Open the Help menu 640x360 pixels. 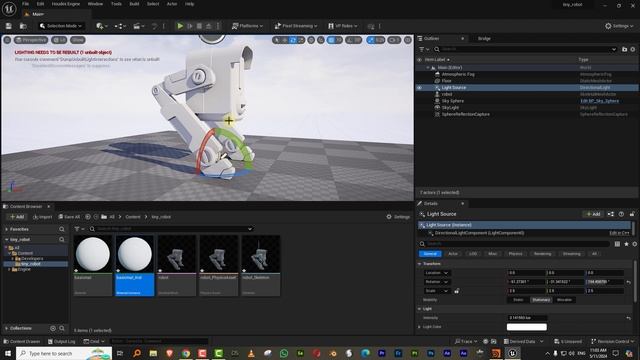click(x=189, y=4)
